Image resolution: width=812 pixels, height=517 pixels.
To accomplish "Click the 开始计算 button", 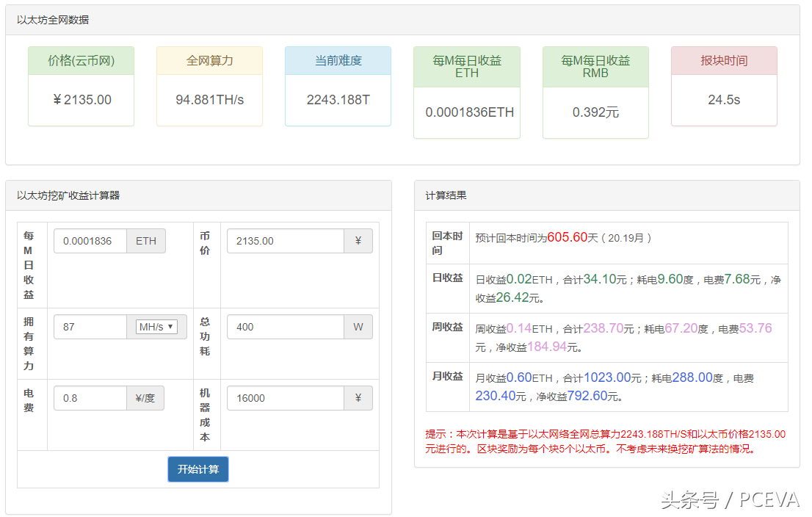I will point(197,469).
